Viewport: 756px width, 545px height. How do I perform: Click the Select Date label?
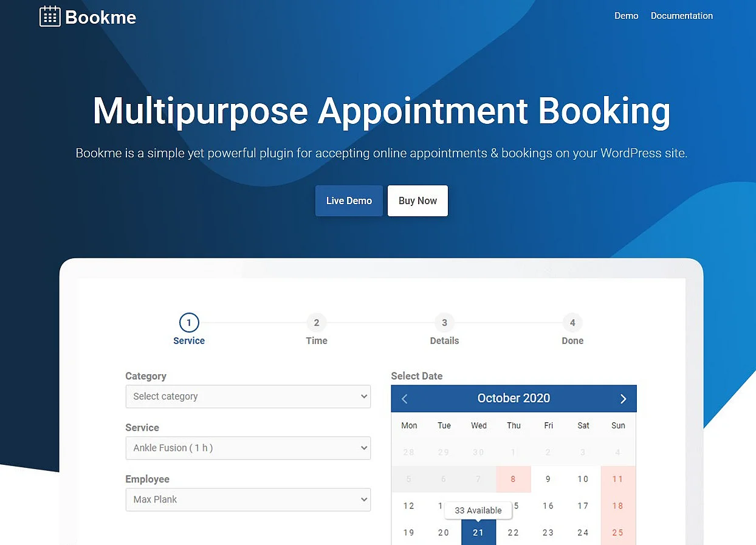coord(417,376)
